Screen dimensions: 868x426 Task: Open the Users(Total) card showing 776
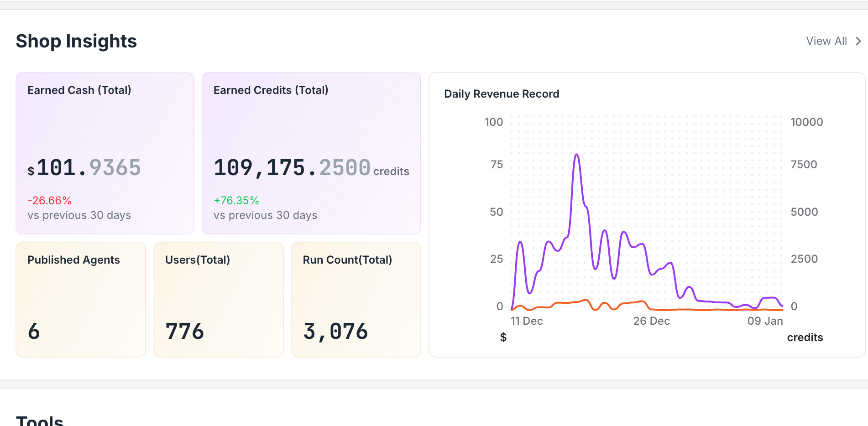(218, 299)
